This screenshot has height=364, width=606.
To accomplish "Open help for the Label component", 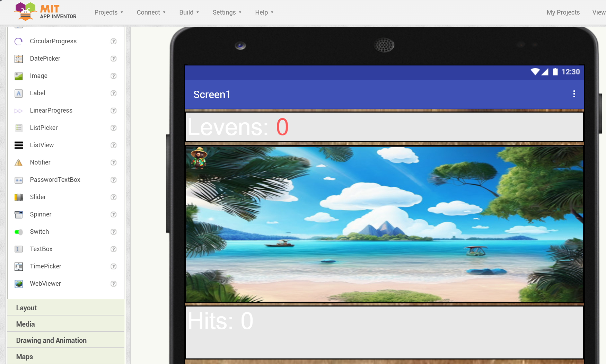I will (x=113, y=93).
